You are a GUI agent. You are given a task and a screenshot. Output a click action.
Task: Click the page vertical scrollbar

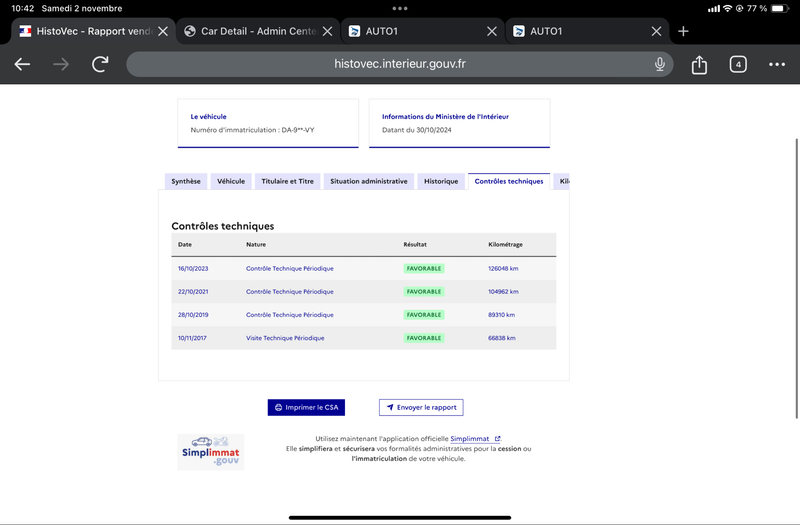[x=796, y=278]
